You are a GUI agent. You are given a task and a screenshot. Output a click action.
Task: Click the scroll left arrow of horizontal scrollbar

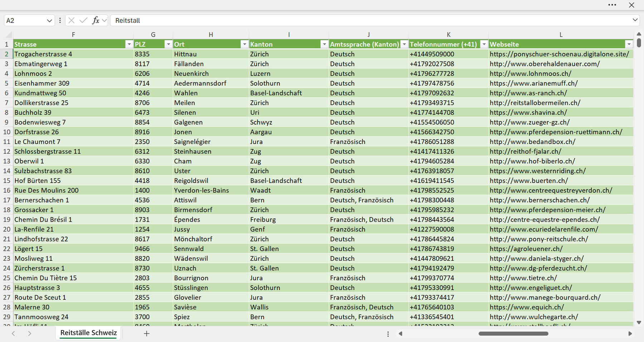[x=400, y=334]
